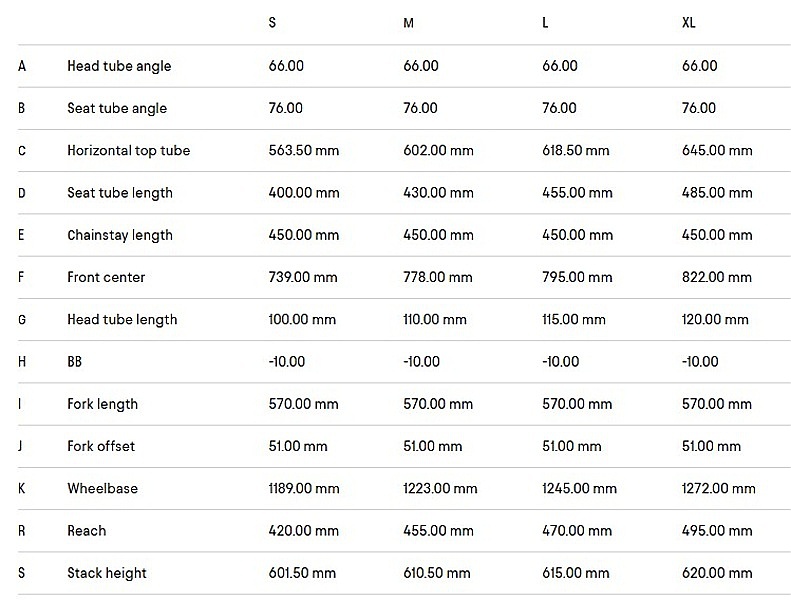Click the Head tube length label
The width and height of the screenshot is (791, 600).
pos(122,320)
